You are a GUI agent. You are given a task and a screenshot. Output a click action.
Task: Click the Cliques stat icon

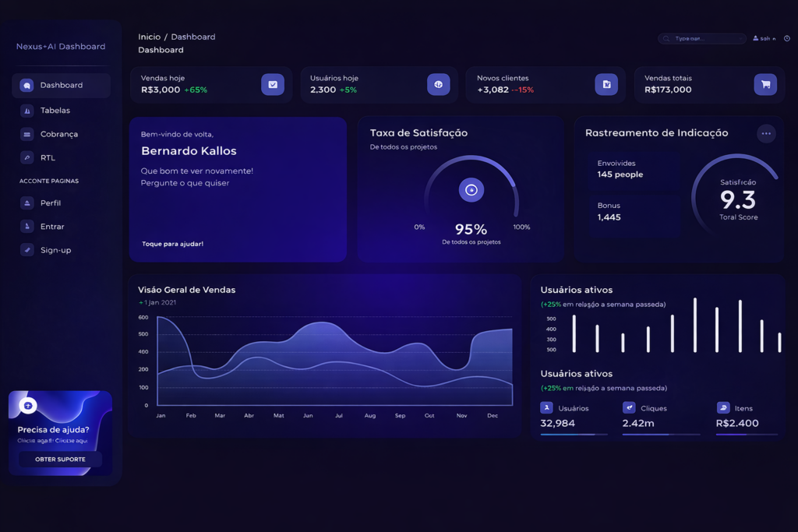(629, 407)
